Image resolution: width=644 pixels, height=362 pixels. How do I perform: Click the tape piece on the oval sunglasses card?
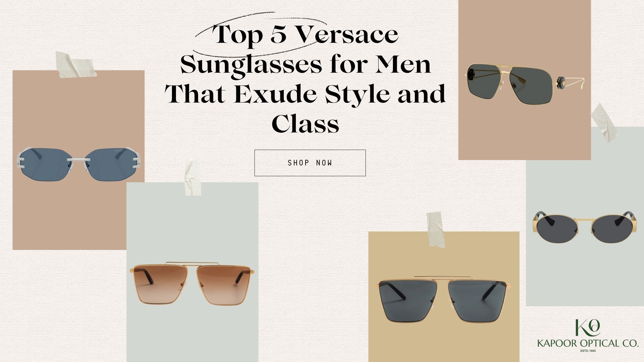tap(604, 123)
